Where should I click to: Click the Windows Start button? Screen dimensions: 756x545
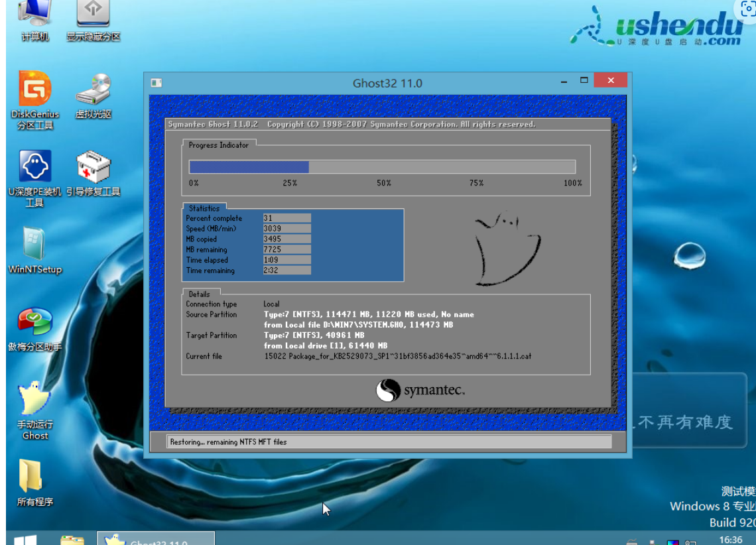tap(25, 540)
